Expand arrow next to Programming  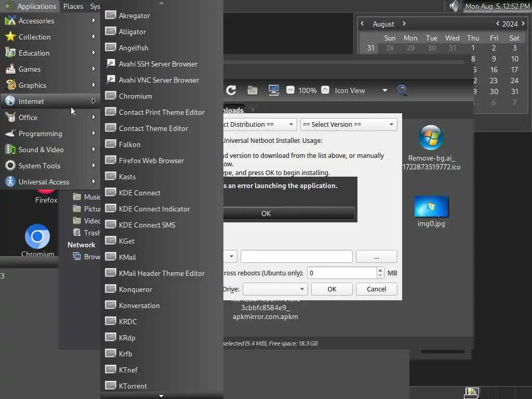(94, 134)
